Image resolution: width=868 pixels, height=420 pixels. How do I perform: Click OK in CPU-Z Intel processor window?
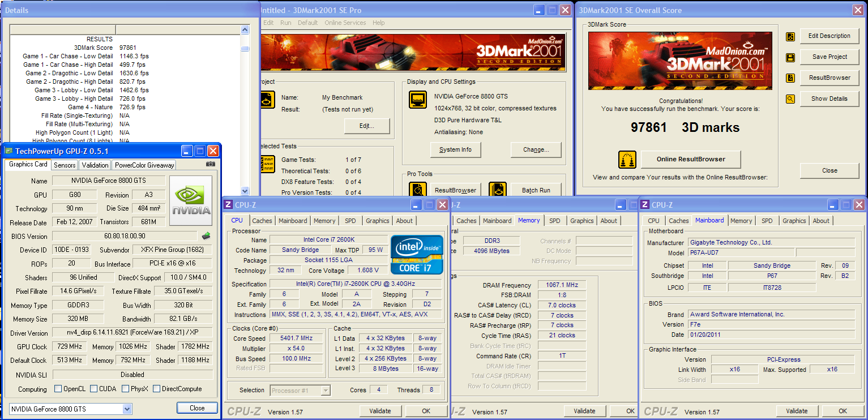pos(426,411)
